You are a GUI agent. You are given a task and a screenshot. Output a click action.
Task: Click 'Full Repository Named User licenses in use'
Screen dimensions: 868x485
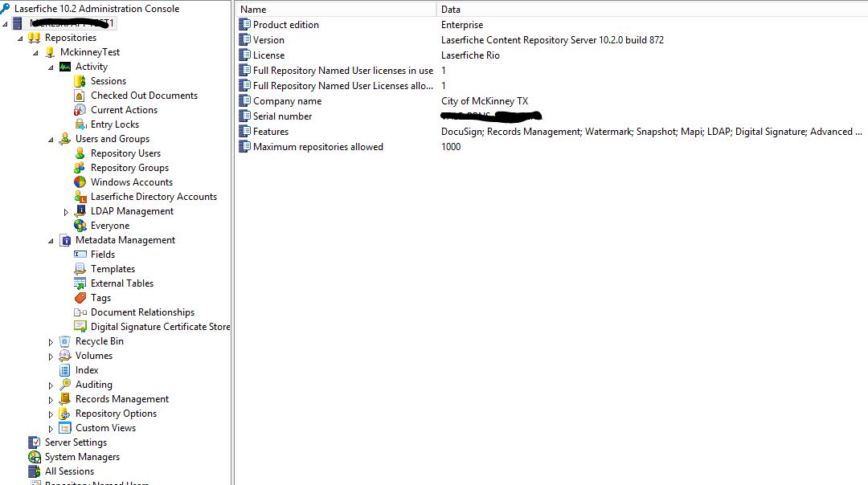pyautogui.click(x=342, y=70)
